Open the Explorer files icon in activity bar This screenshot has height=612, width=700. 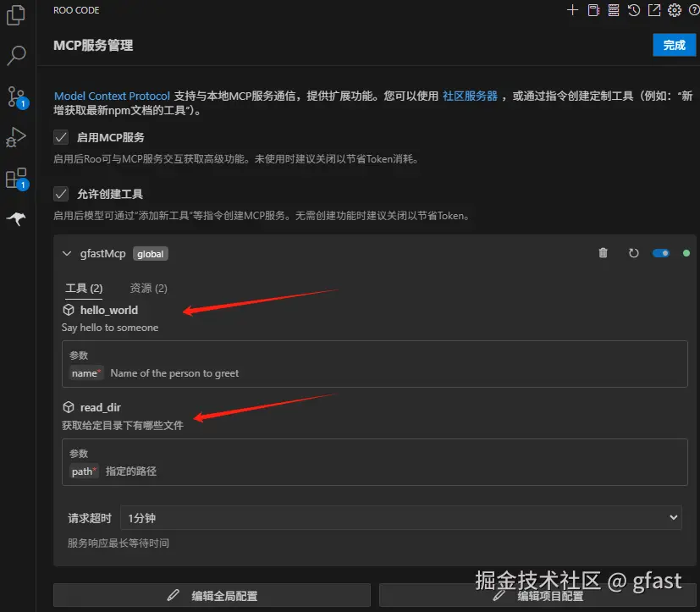[x=16, y=15]
